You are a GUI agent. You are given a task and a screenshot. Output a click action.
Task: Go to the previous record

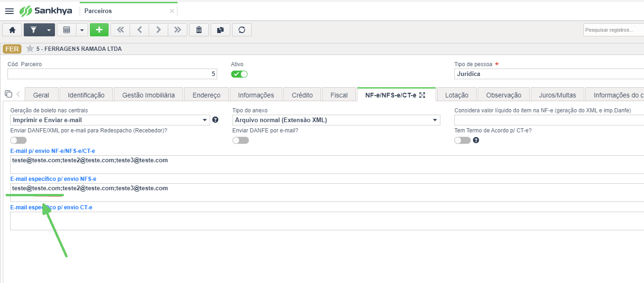[x=139, y=30]
